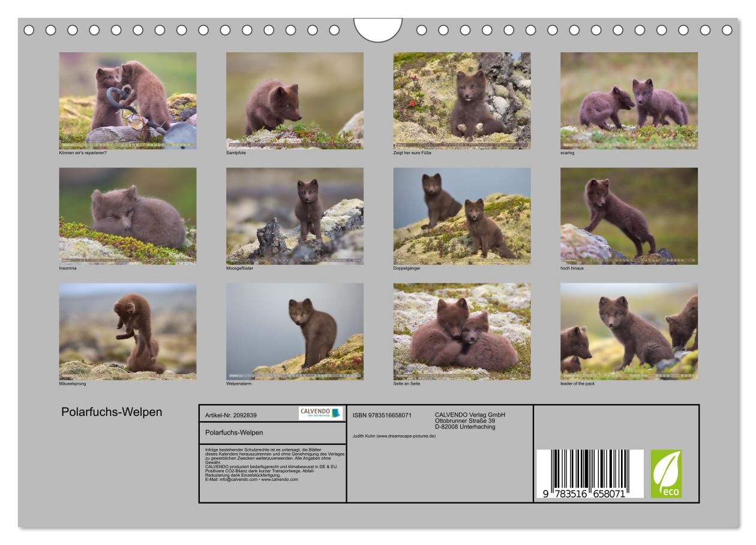The image size is (756, 545).
Task: Click the half-circle hanger cutout at top
Action: [378, 29]
